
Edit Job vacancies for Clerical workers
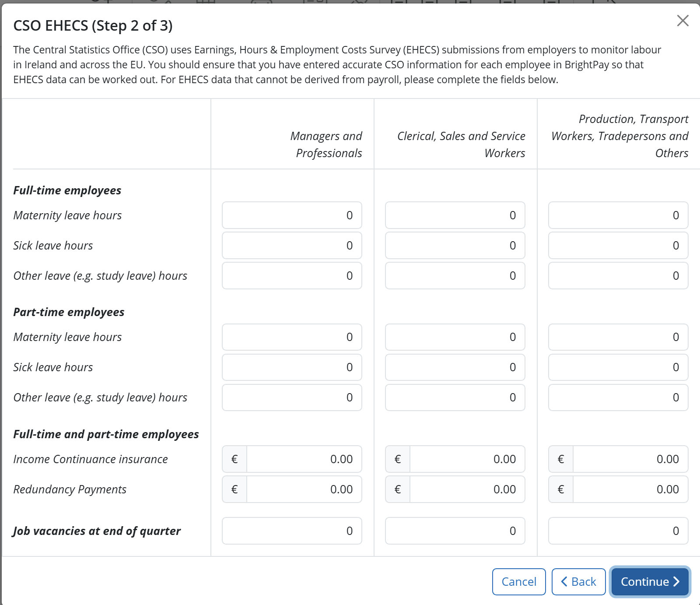coord(455,531)
